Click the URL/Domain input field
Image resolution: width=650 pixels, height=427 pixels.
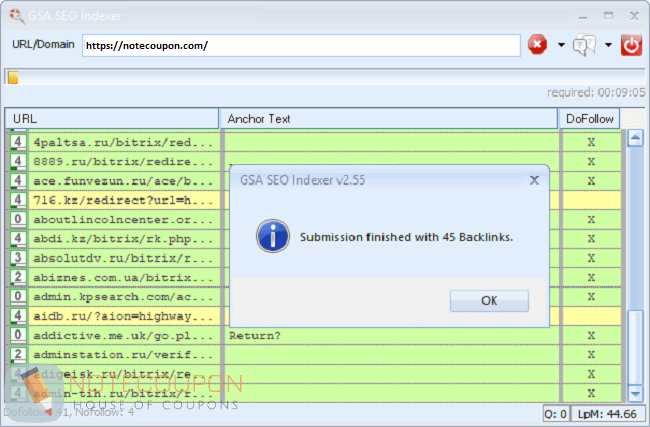[301, 46]
